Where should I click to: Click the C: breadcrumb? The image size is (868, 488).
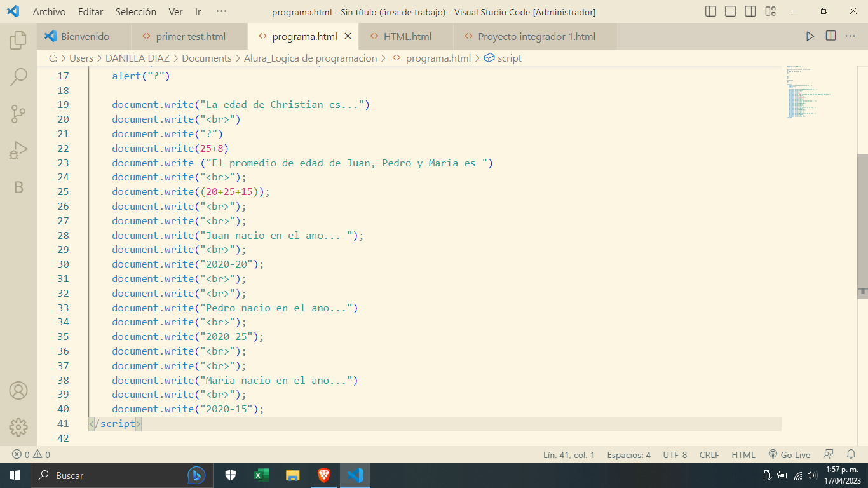tap(53, 58)
